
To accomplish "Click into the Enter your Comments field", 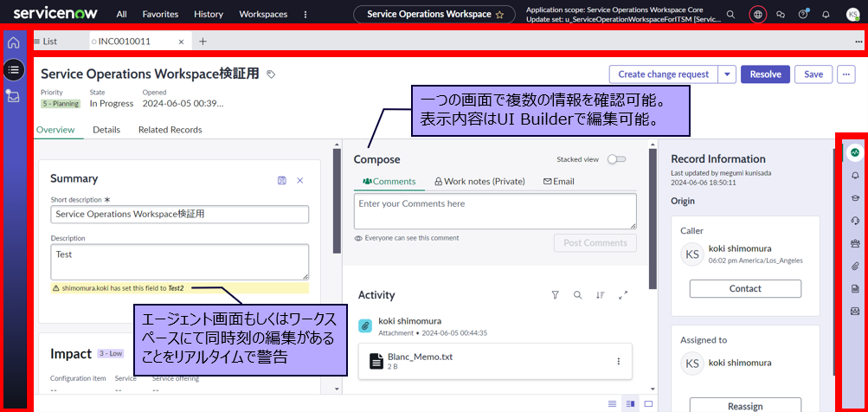I will point(495,211).
